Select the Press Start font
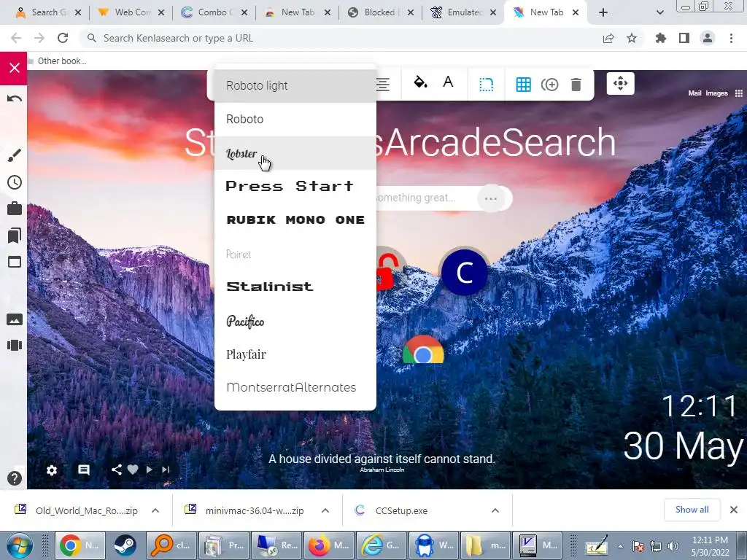This screenshot has width=747, height=560. (x=295, y=186)
